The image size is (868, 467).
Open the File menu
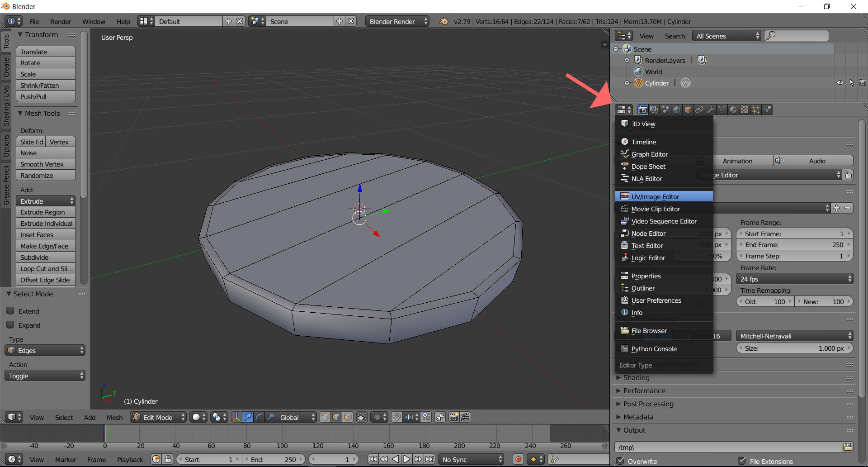pyautogui.click(x=34, y=21)
